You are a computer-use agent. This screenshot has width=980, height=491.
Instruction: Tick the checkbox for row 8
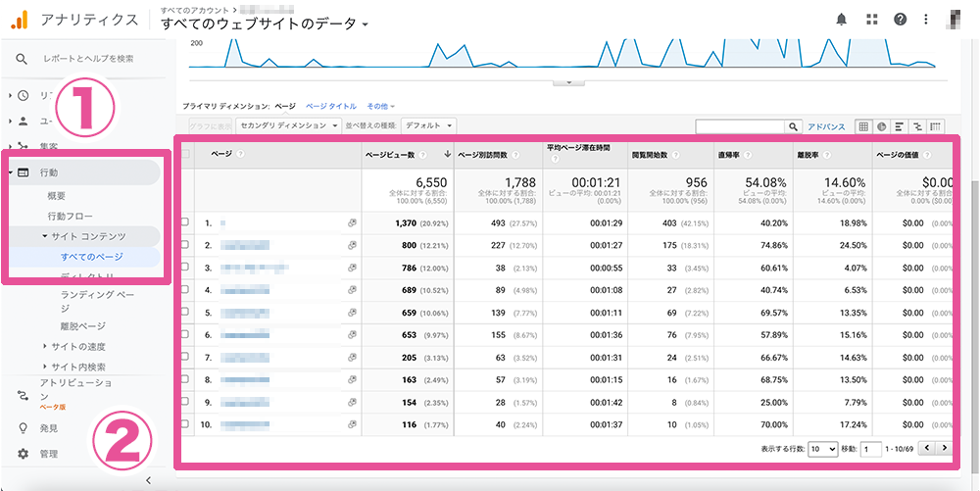tap(184, 380)
